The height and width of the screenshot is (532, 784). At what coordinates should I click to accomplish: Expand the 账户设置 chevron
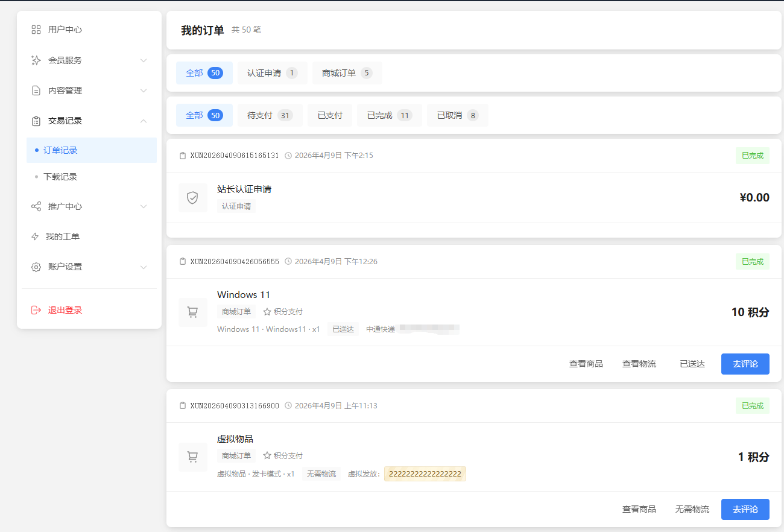point(144,267)
